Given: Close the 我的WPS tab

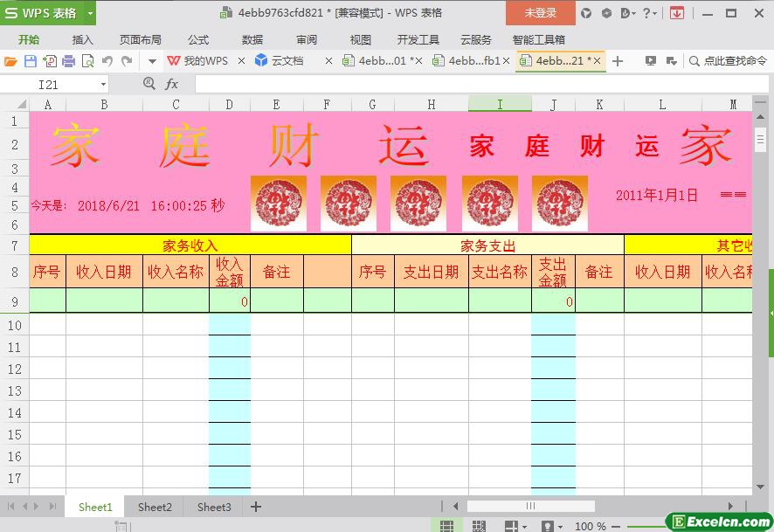Looking at the screenshot, I should click(242, 61).
